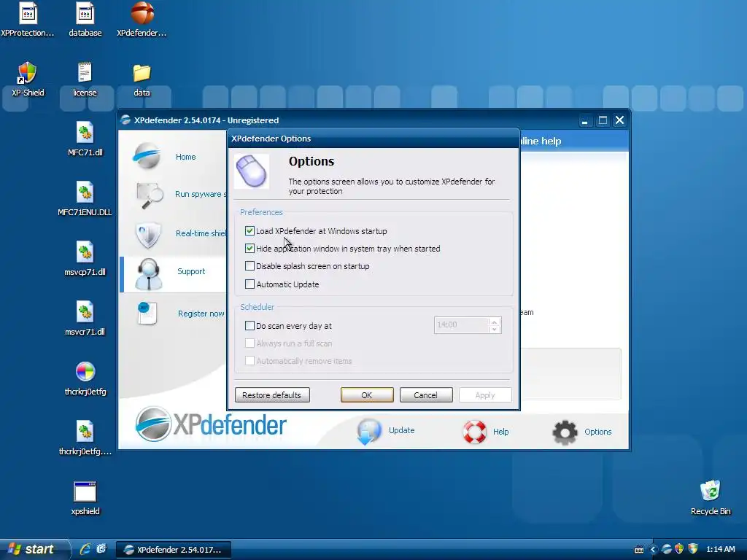747x560 pixels.
Task: Click Restore defaults button
Action: 272,395
